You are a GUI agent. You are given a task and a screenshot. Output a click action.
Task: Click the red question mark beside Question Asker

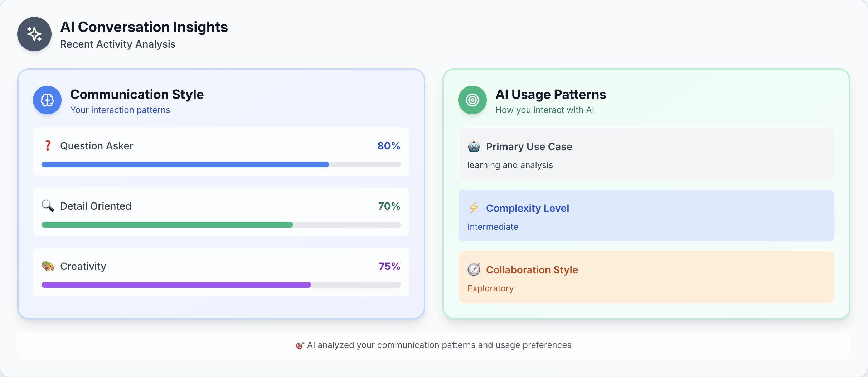point(48,145)
